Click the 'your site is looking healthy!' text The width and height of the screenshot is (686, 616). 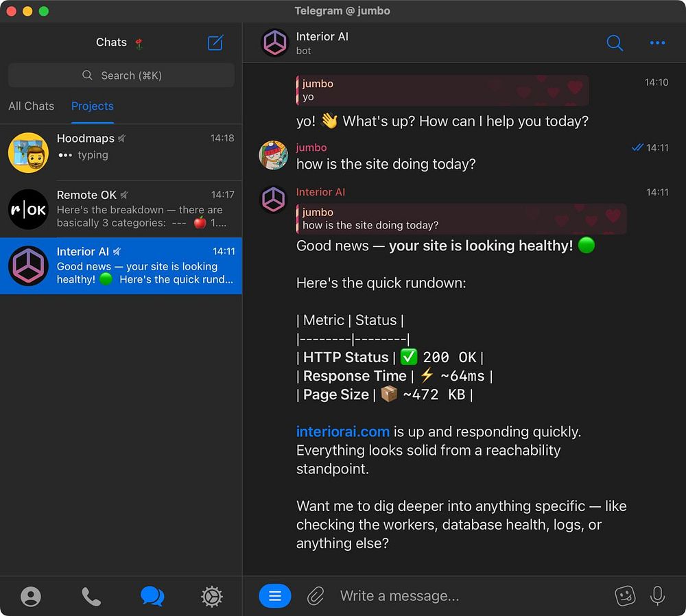(x=481, y=246)
